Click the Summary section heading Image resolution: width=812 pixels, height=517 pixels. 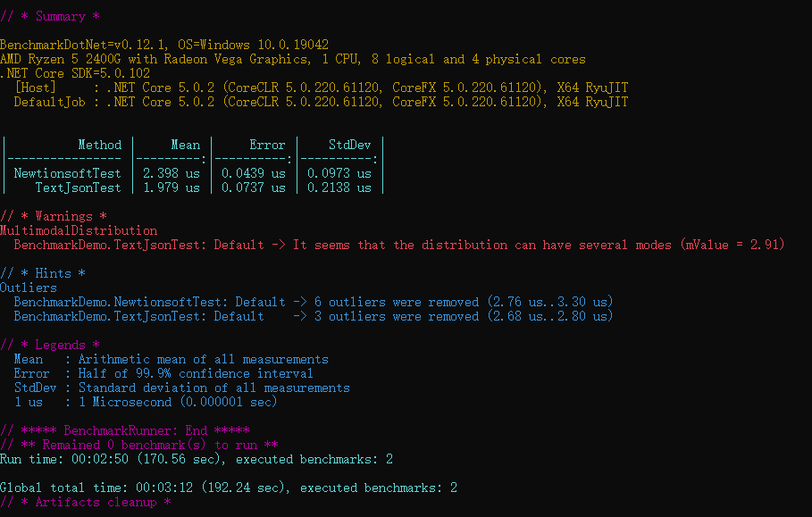tap(50, 16)
